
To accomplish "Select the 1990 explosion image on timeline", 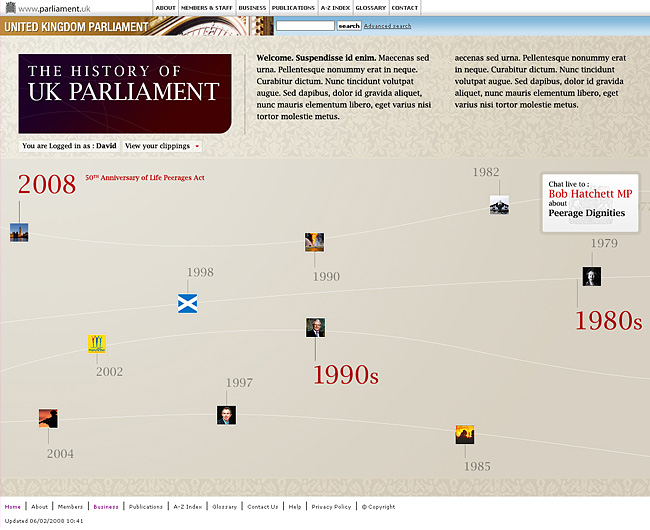I will (x=314, y=242).
